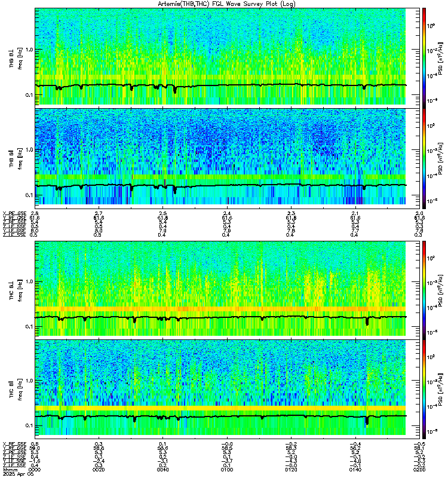448x478 pixels.
Task: Click the '10⁰' label on THB B⊥ color bar
Action: [431, 26]
